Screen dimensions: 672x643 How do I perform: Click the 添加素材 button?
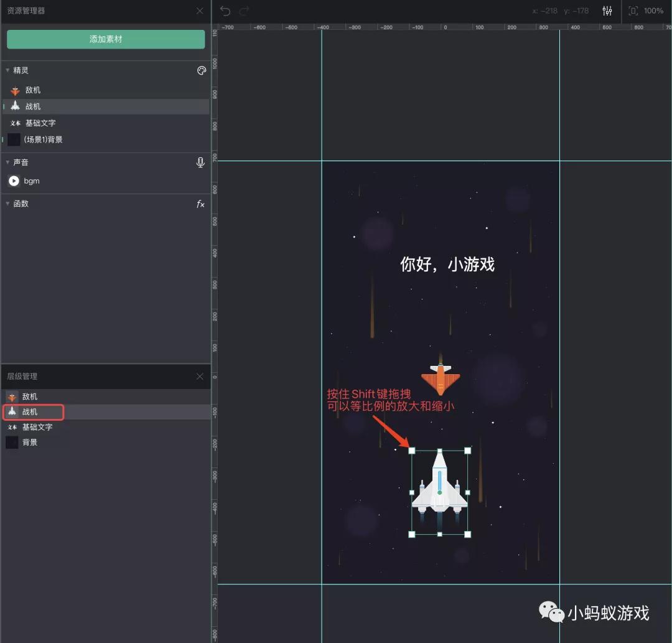tap(106, 39)
